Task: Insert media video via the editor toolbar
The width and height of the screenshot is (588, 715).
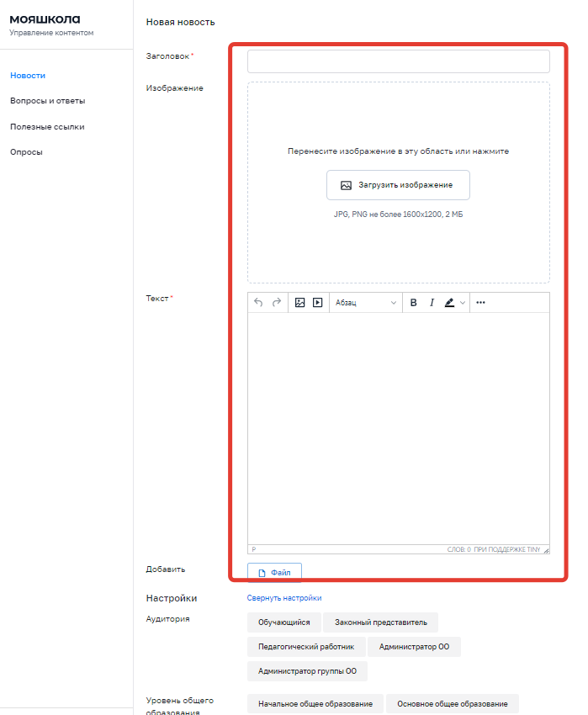Action: (x=318, y=303)
